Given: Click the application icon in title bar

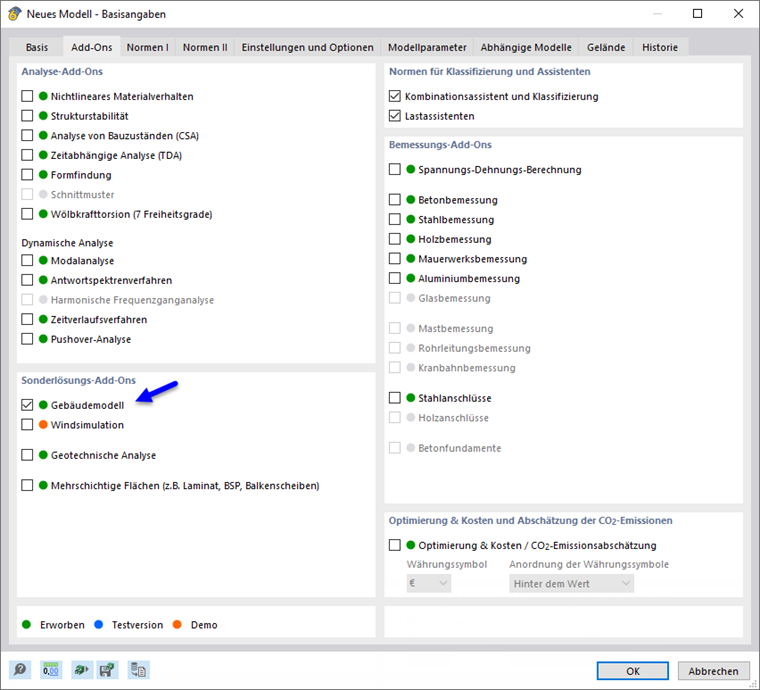Looking at the screenshot, I should click(x=14, y=14).
